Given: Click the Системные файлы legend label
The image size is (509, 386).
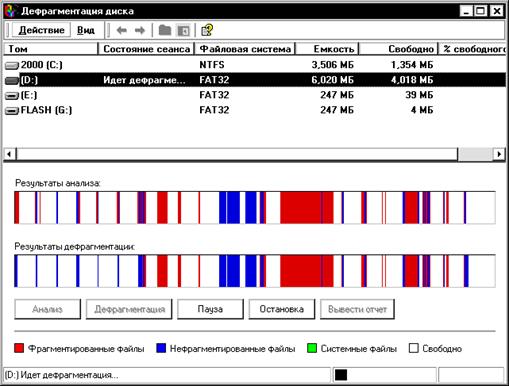Looking at the screenshot, I should [x=359, y=349].
